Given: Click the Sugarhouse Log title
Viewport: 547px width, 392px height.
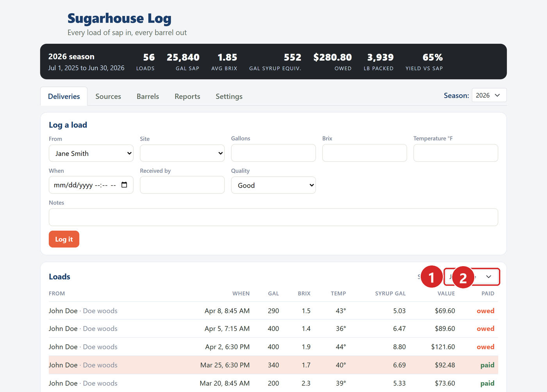Looking at the screenshot, I should coord(120,18).
